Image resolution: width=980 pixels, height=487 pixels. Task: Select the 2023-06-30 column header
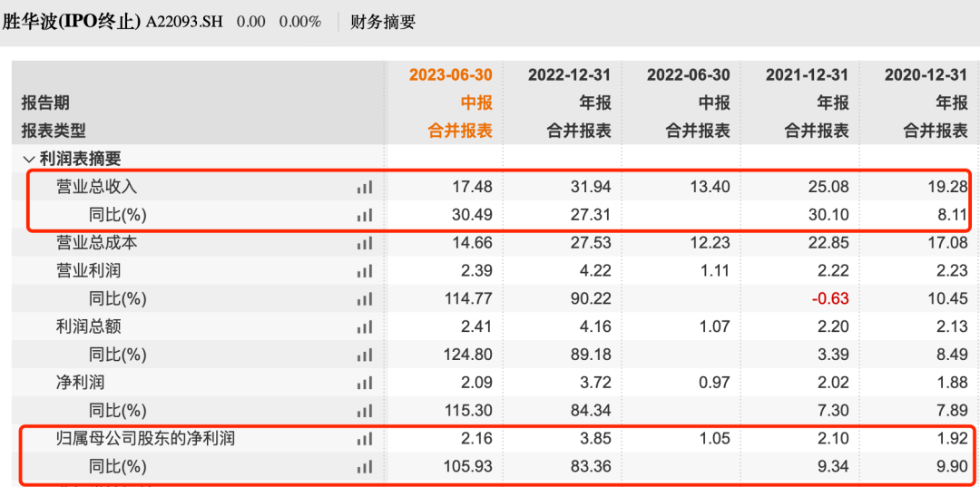[x=450, y=75]
